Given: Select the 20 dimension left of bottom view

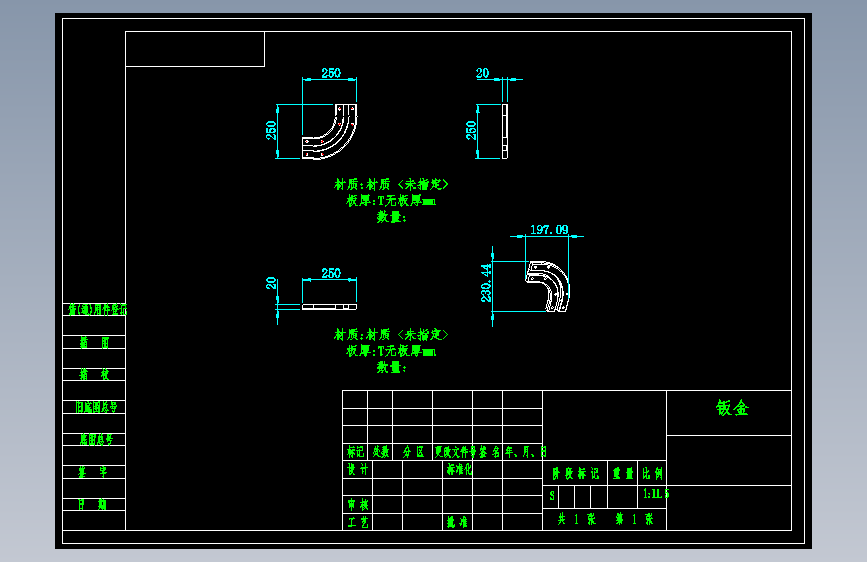Looking at the screenshot, I should pos(271,283).
